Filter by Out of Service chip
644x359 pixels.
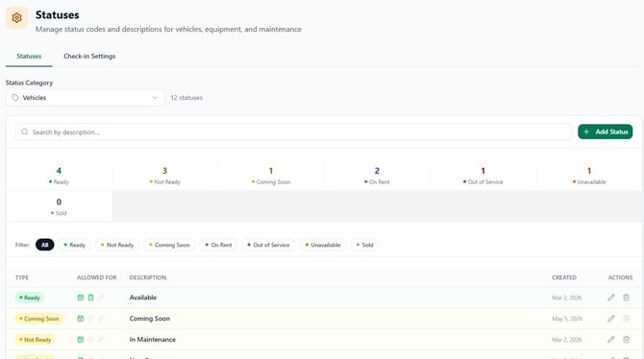click(x=268, y=245)
